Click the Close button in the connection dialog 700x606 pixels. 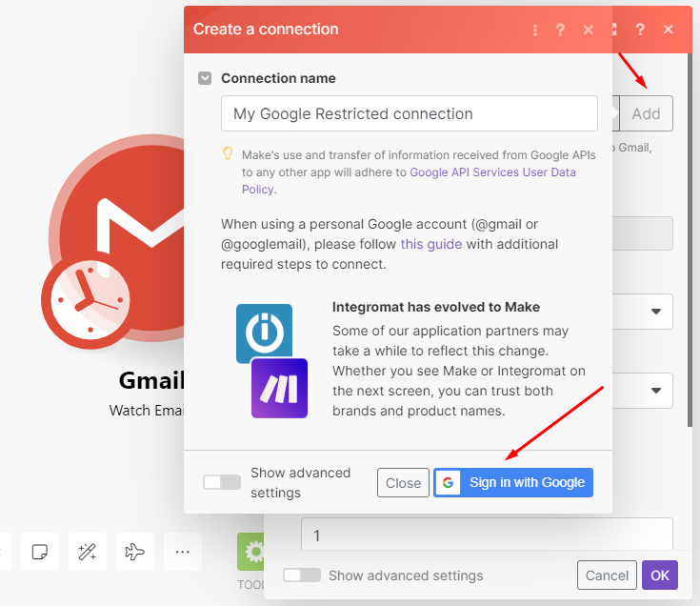(403, 483)
